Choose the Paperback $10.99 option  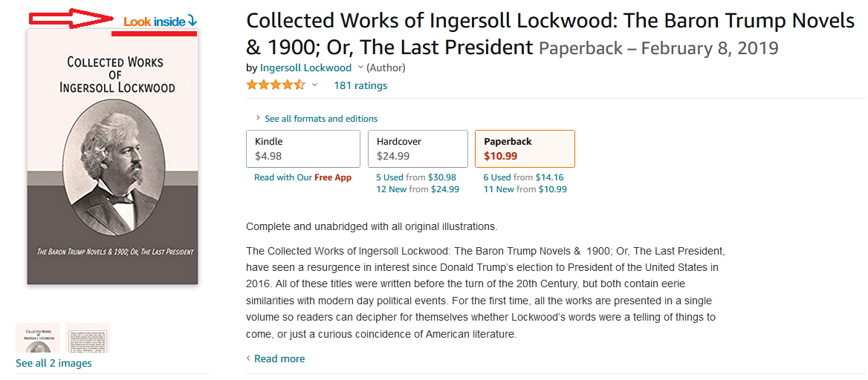pos(525,148)
